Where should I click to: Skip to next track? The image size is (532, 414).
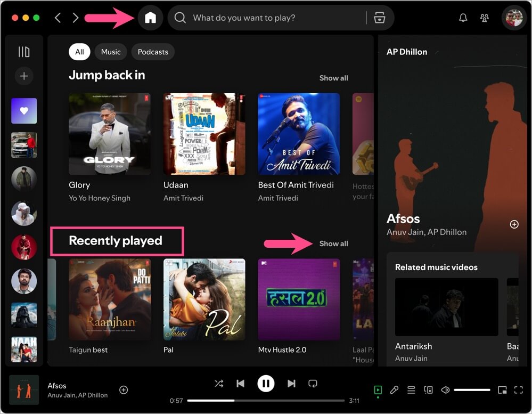pos(291,384)
